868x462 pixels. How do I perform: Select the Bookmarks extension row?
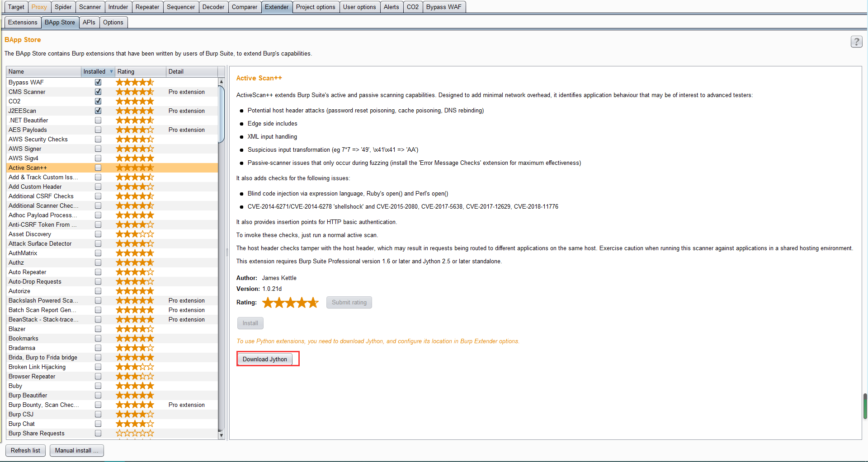tap(112, 338)
